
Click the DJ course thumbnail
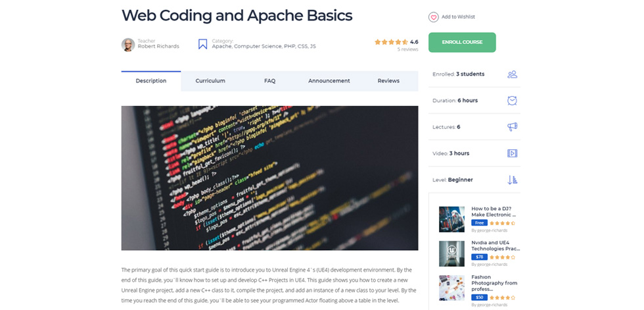[452, 219]
